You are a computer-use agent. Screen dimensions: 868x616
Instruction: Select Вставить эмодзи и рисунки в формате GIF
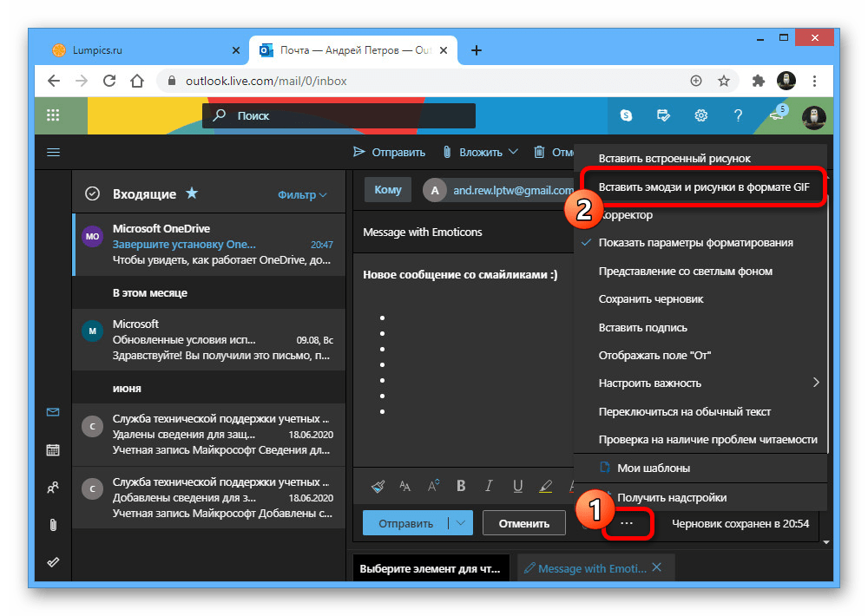(x=703, y=187)
